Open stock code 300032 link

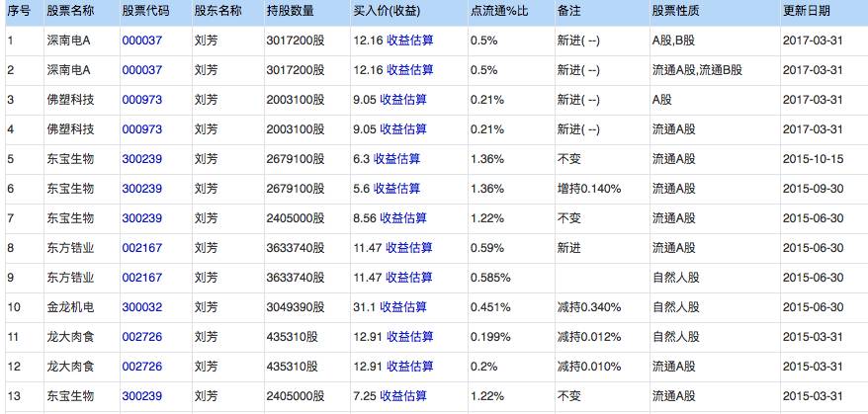click(x=142, y=307)
